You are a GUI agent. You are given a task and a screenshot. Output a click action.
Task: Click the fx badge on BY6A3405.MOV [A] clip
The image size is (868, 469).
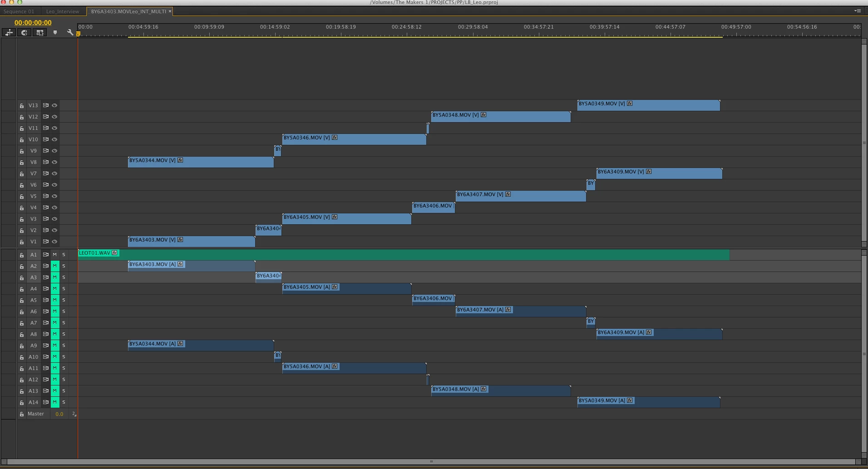pyautogui.click(x=335, y=287)
